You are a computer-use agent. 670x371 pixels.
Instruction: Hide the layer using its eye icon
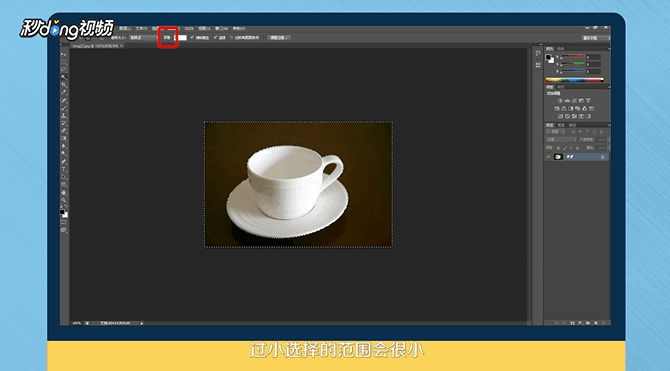click(548, 156)
